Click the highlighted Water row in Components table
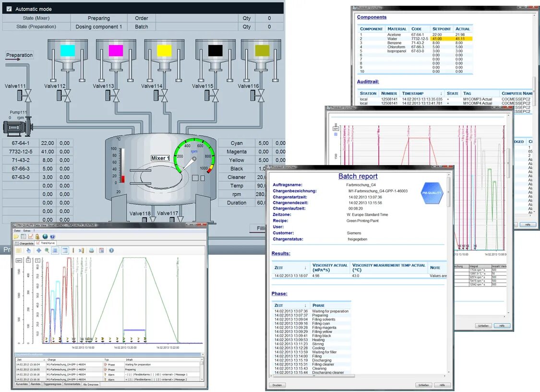 [415, 39]
